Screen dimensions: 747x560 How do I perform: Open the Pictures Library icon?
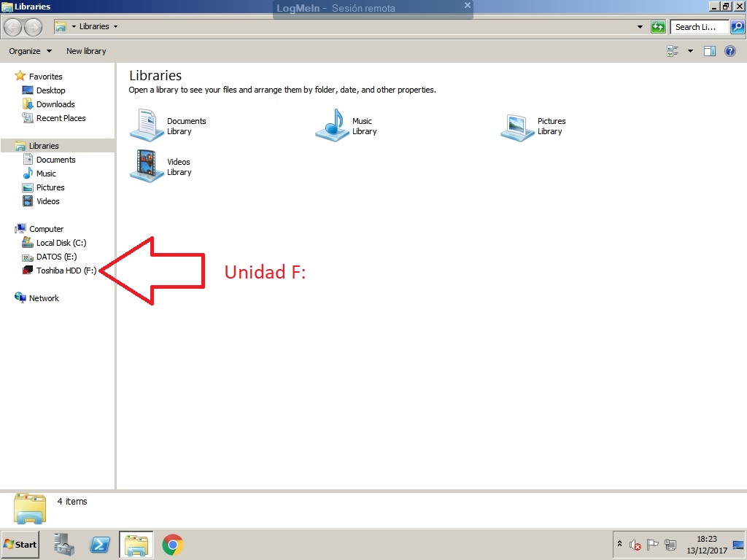[517, 128]
